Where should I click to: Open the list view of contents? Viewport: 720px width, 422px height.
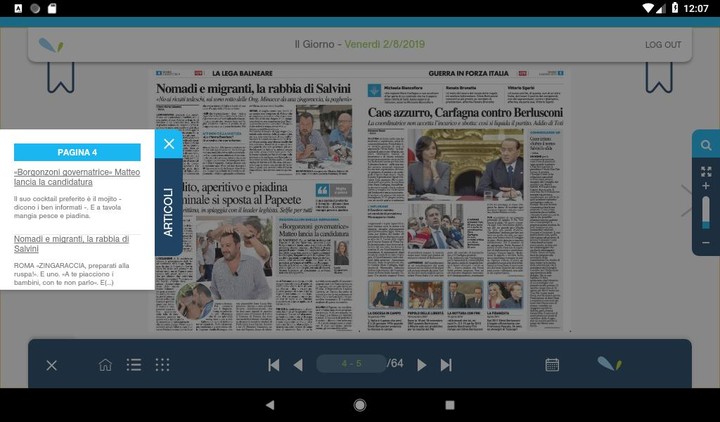tap(134, 365)
